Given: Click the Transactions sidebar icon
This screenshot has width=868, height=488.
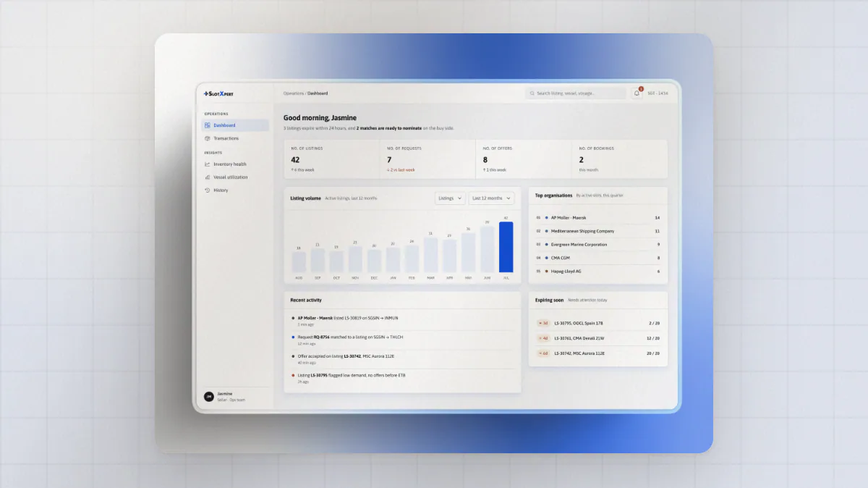Looking at the screenshot, I should coord(208,138).
